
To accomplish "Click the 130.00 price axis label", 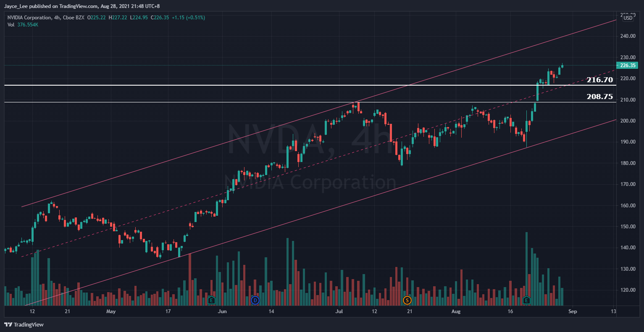I will tap(628, 269).
